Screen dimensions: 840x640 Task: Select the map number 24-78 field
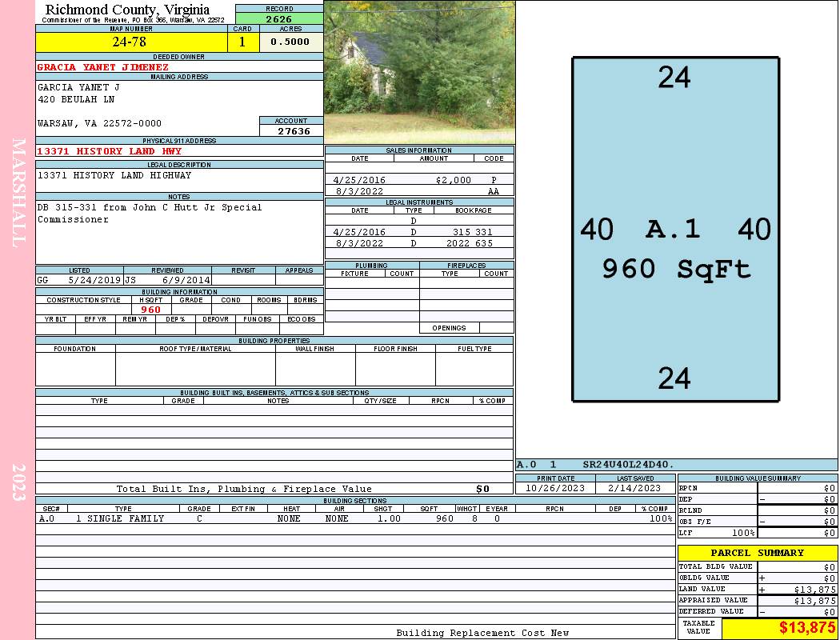click(x=130, y=42)
